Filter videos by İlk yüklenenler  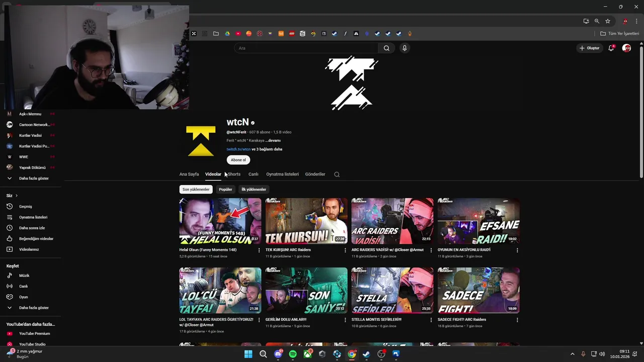point(254,190)
